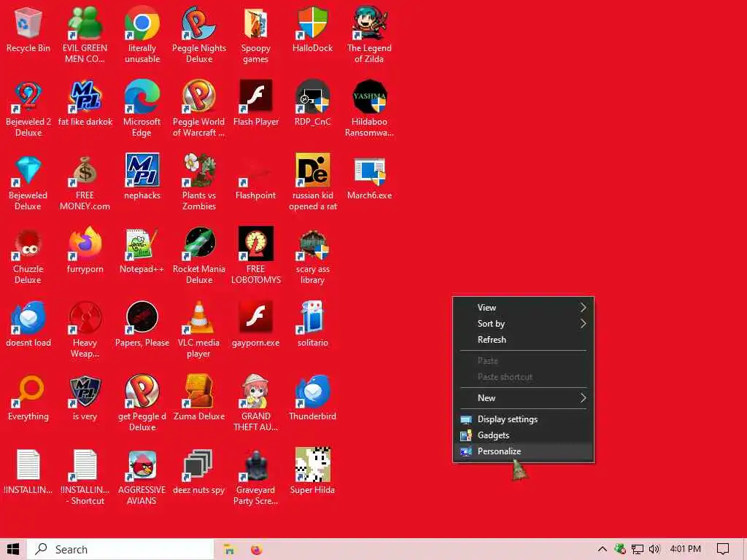Select the HalloDock shield icon

pos(312,23)
